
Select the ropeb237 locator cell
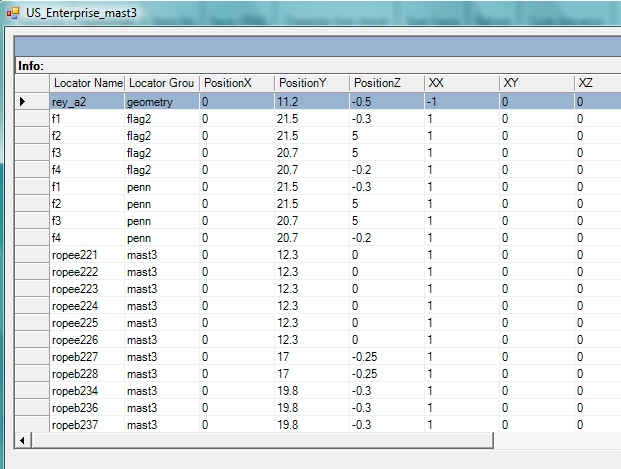pos(87,425)
